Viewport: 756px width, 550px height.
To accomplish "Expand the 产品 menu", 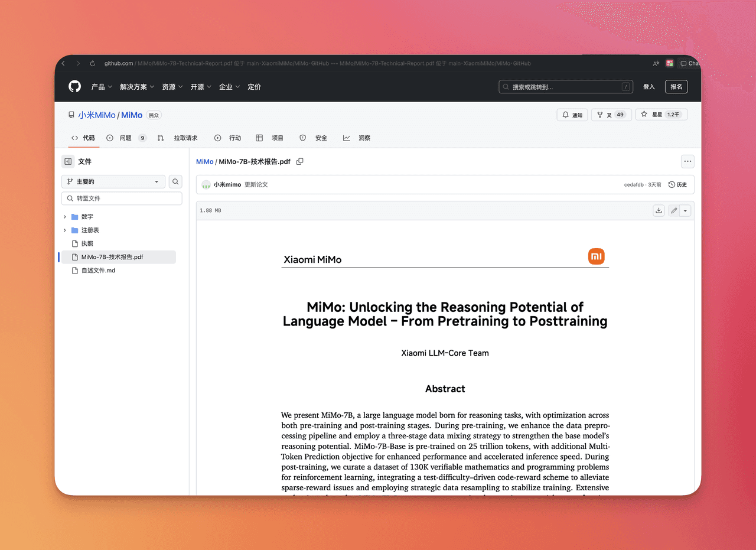I will (101, 87).
